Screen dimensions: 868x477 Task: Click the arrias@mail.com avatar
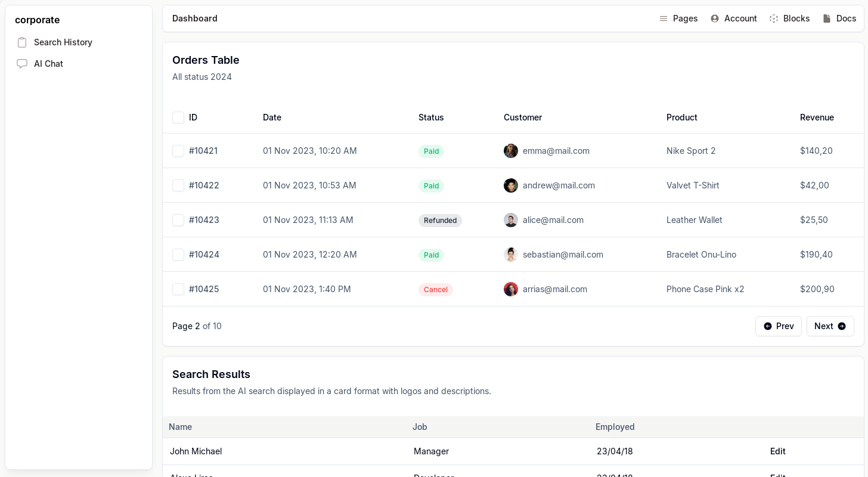(x=510, y=289)
